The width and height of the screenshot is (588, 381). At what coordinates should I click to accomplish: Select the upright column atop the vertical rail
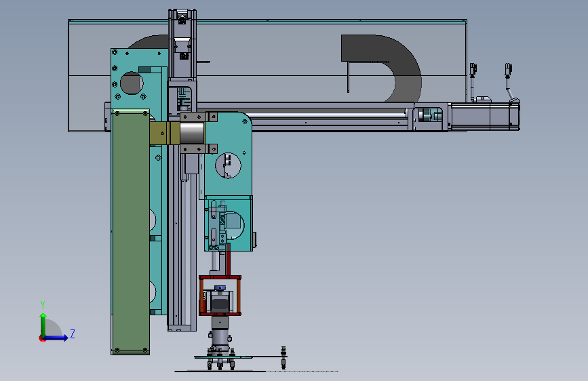[x=182, y=44]
